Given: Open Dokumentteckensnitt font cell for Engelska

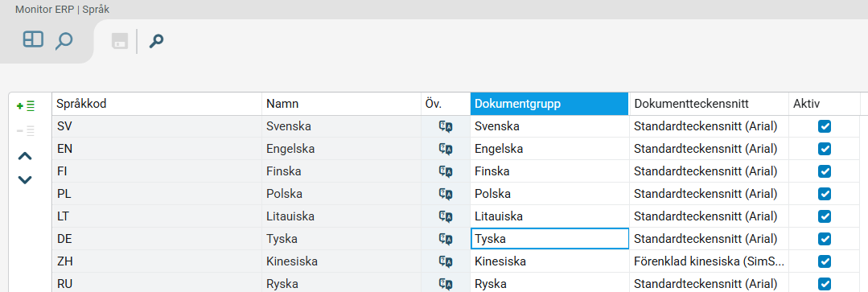Looking at the screenshot, I should pos(709,149).
